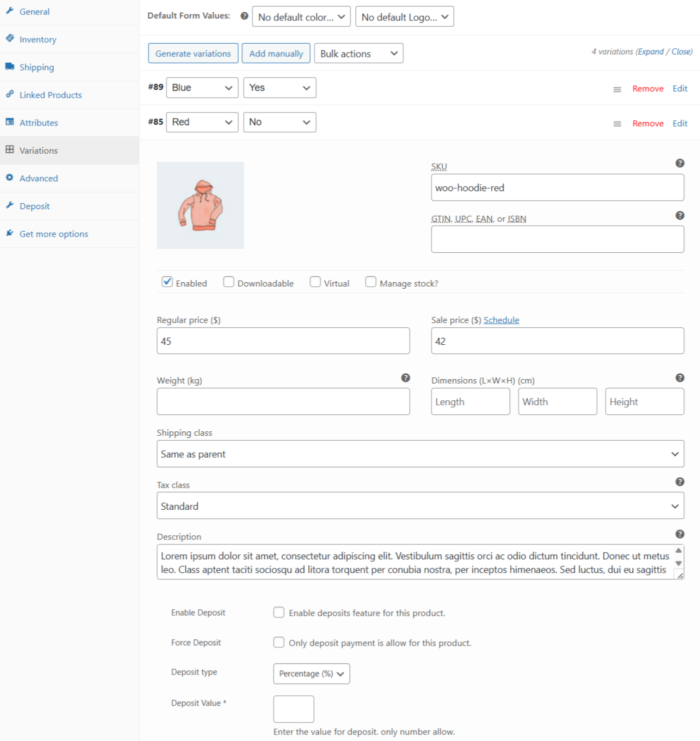Open the Deposit type Percentage dropdown
700x741 pixels.
coord(311,673)
